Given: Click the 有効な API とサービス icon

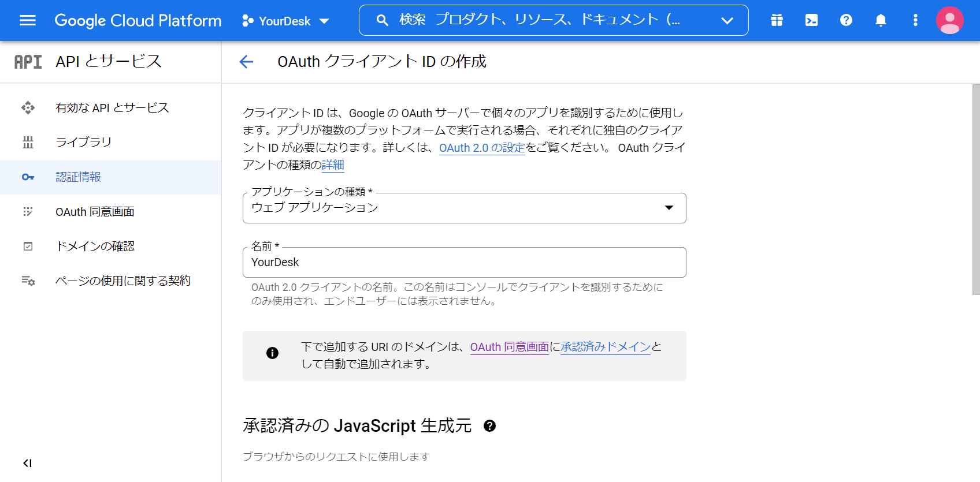Looking at the screenshot, I should (28, 107).
